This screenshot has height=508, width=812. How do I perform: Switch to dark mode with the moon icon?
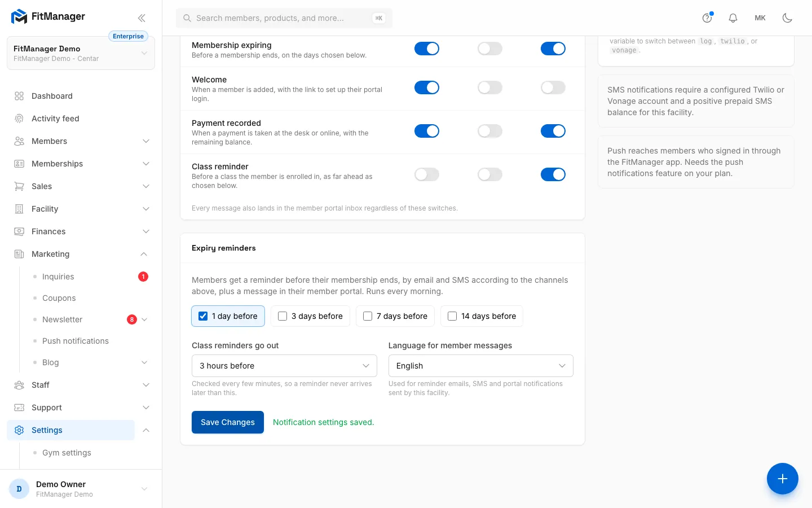788,18
